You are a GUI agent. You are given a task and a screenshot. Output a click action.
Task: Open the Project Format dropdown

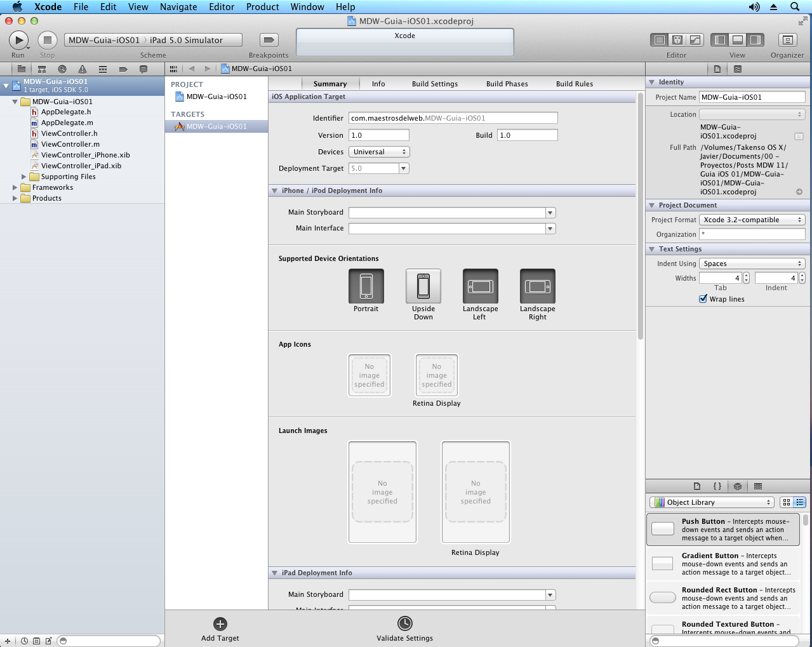752,220
